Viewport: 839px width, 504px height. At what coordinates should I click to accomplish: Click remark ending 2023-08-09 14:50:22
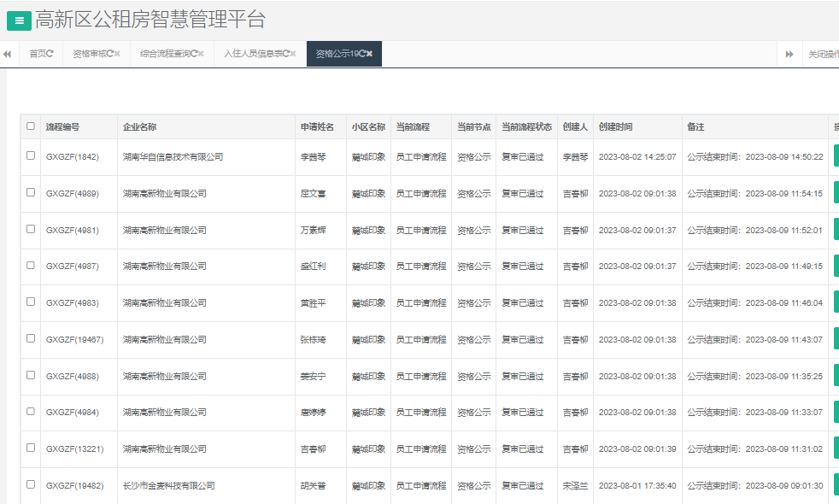pyautogui.click(x=755, y=157)
